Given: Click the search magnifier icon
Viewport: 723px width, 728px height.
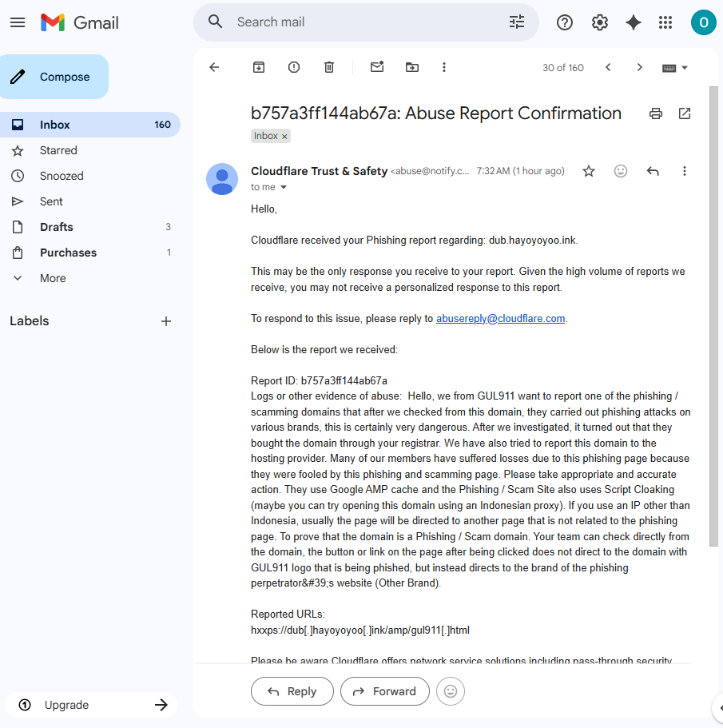Looking at the screenshot, I should coord(215,22).
